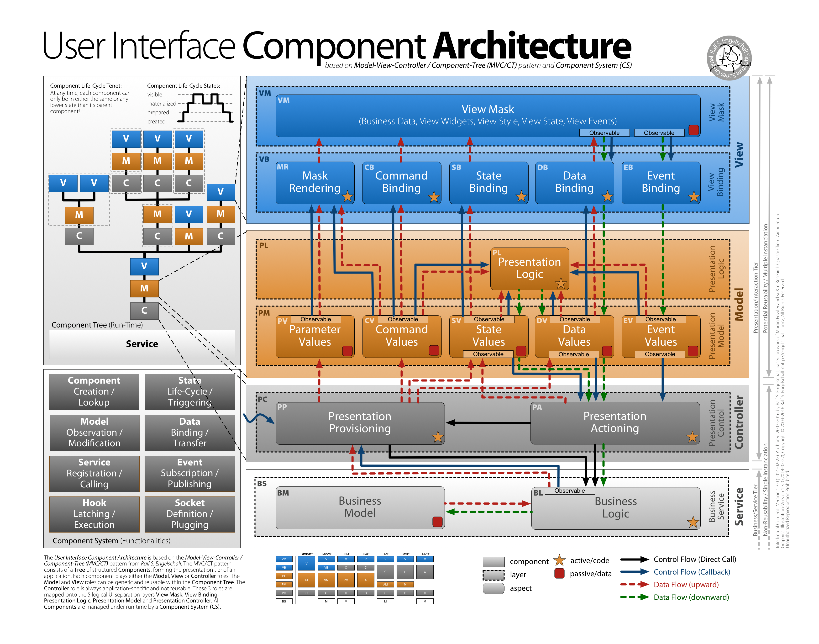Click the orange star in the legend
819x644 pixels.
(559, 560)
